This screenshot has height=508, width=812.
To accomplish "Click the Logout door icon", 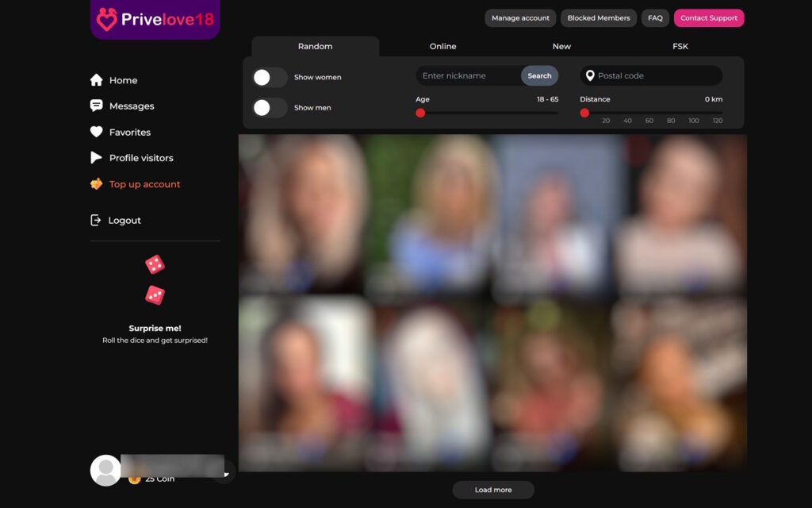I will (x=96, y=220).
